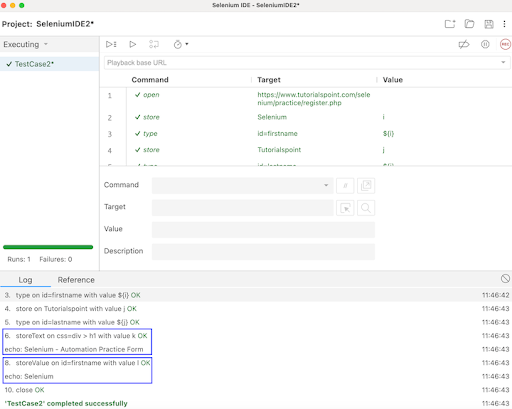Open command reference in new window icon
Viewport: 512px width, 409px height.
pos(366,185)
